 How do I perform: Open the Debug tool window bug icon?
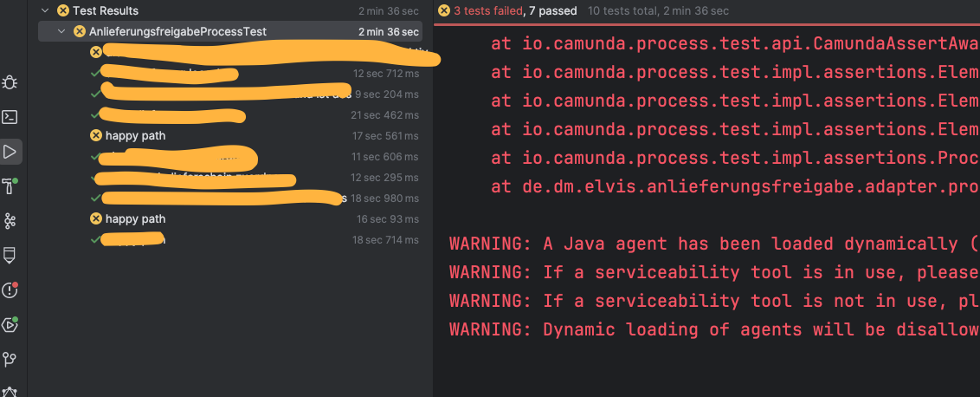coord(10,82)
